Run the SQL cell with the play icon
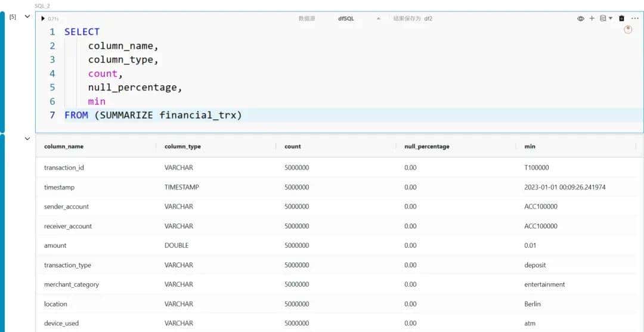Viewport: 644px width, 332px height. point(43,18)
